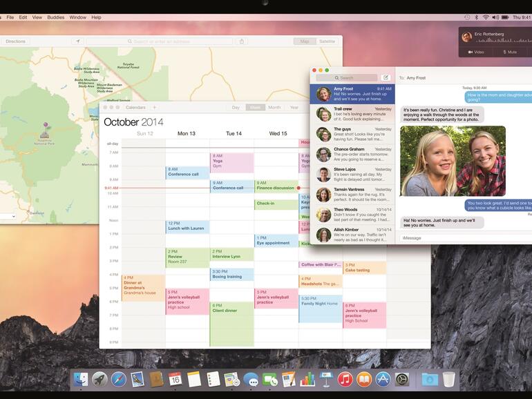Launch Safari from the dock
Screen dimensions: 532x399
tap(118, 380)
